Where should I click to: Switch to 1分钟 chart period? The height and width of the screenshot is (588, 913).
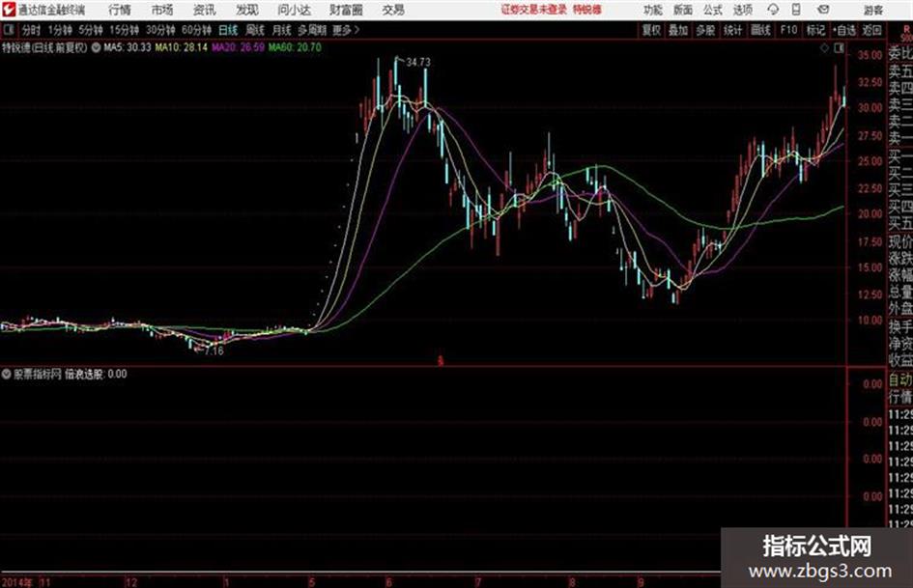click(60, 30)
